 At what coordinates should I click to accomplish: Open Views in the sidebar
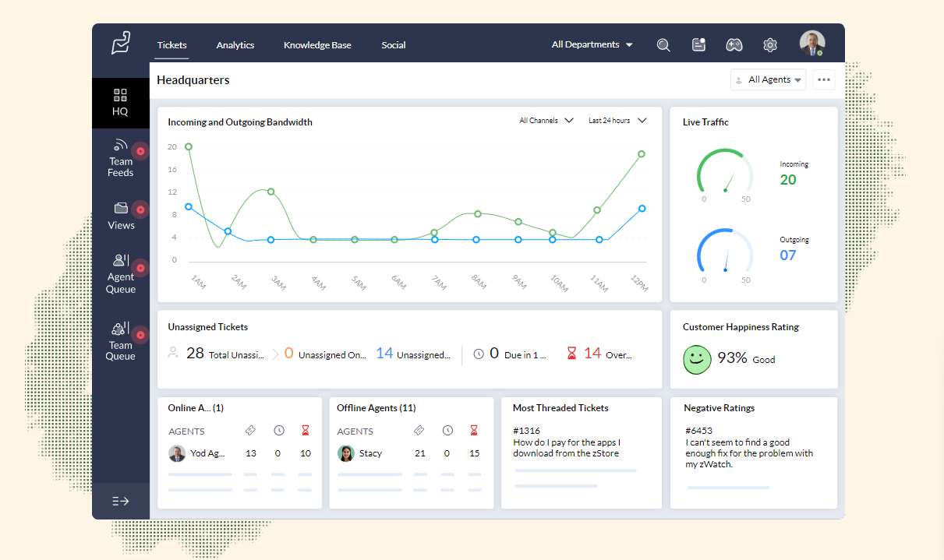pyautogui.click(x=121, y=216)
